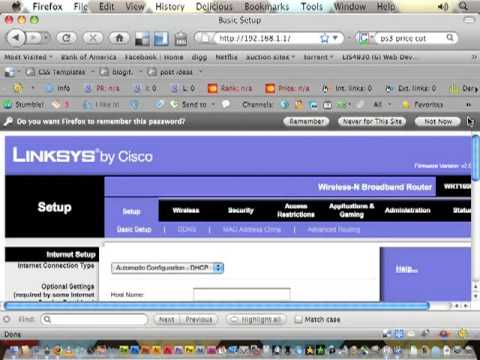Open the Bank of America bookmark
Image resolution: width=480 pixels, height=360 pixels.
click(x=88, y=57)
